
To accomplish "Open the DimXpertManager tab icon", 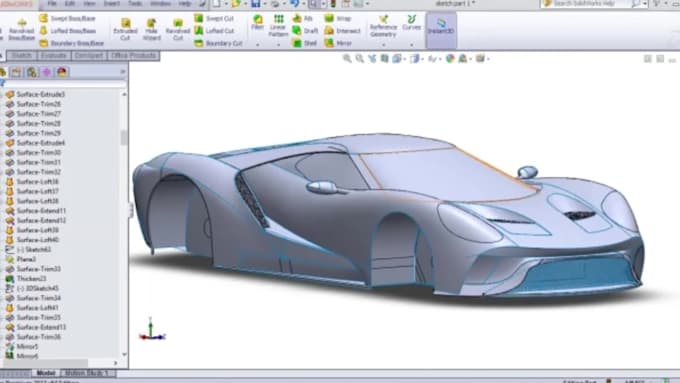I will coord(47,72).
